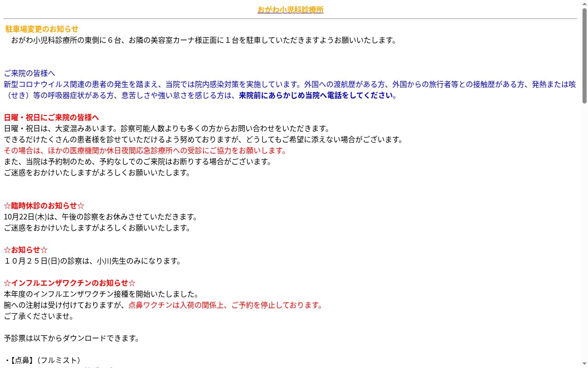Click the 日曜・祝日にご来院の皆様へ heading
Screen dimensions: 588x368
point(51,117)
